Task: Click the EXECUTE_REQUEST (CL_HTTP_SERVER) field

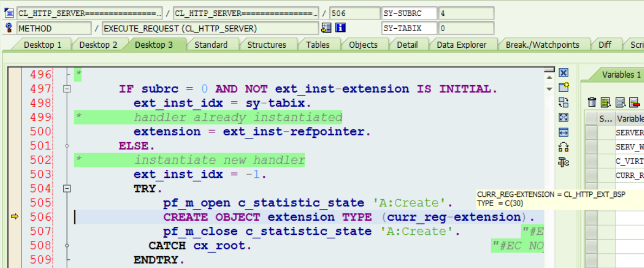Action: (210, 28)
